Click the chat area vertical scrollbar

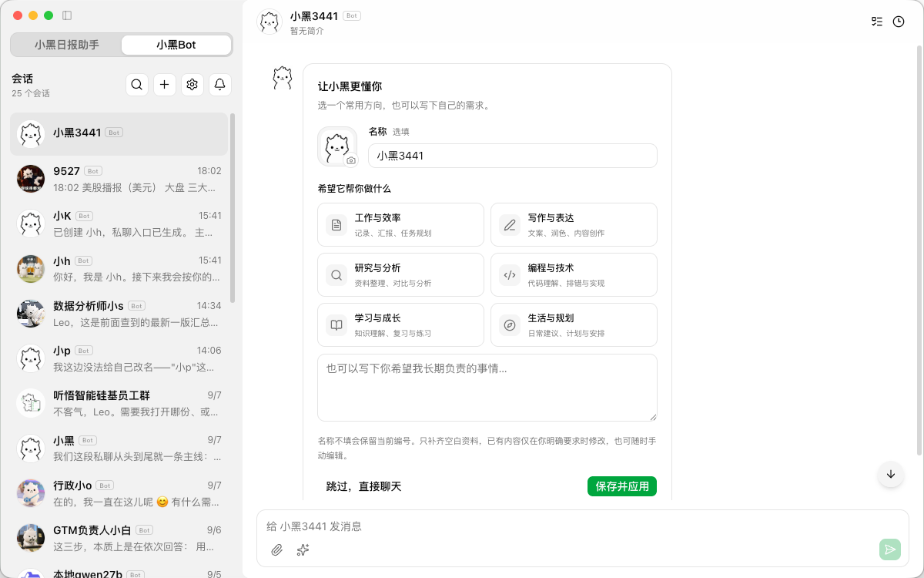click(919, 249)
